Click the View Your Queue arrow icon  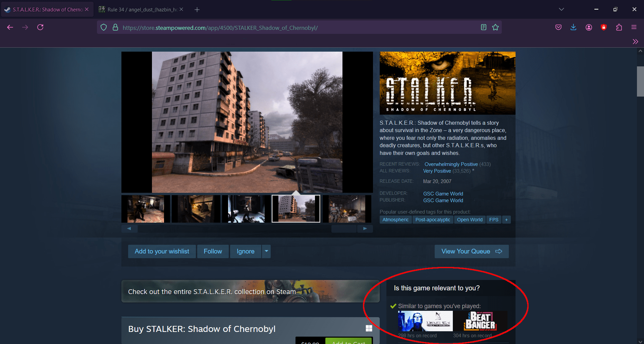pos(499,251)
